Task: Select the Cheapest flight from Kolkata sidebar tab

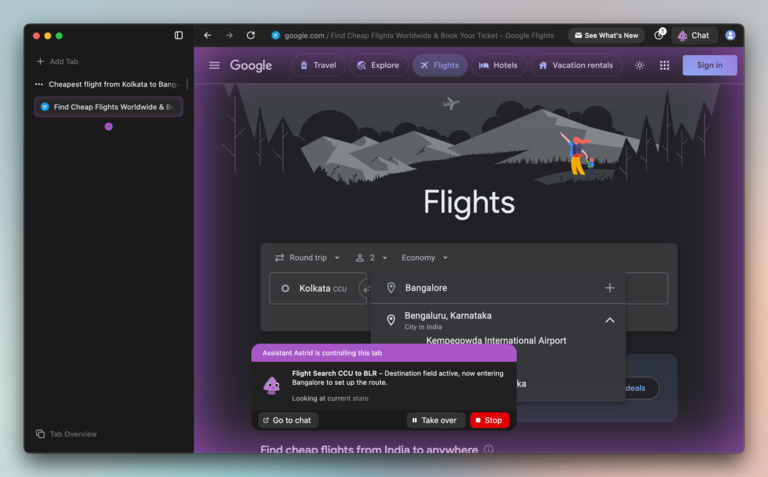Action: pos(109,84)
